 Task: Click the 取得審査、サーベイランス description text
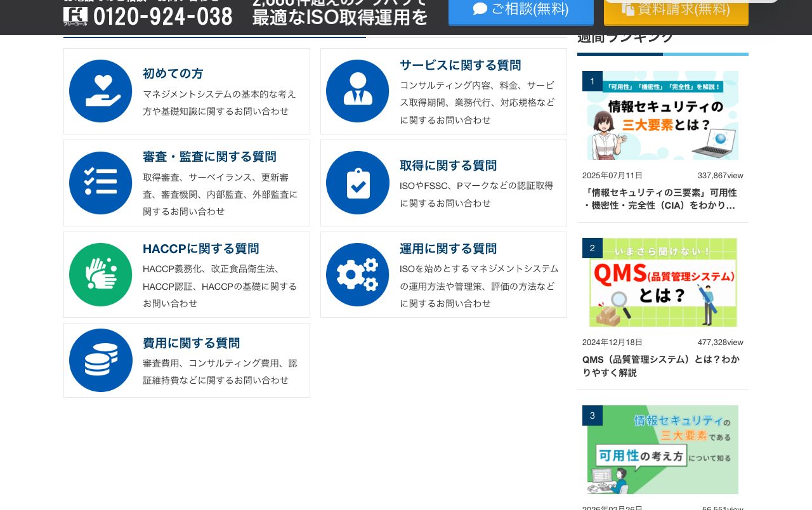point(220,194)
